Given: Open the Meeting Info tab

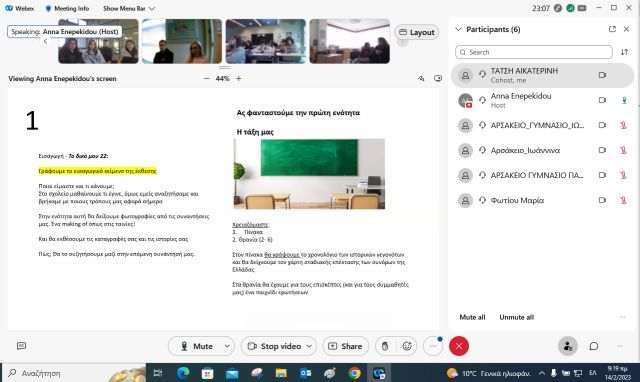Looking at the screenshot, I should click(x=67, y=8).
